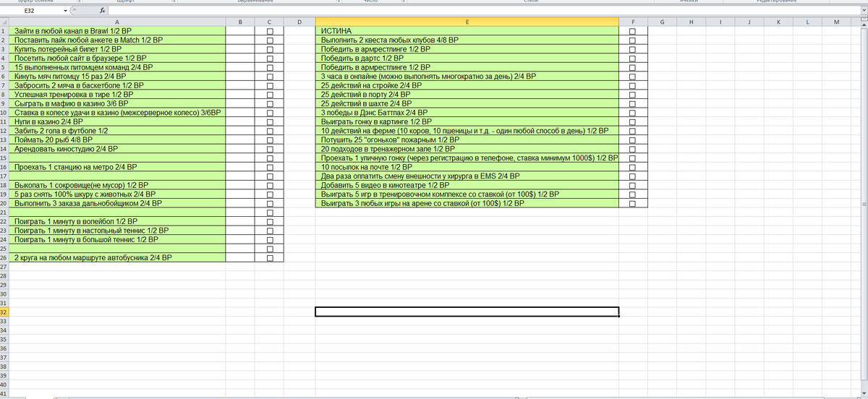Toggle the checkbox for Купить лотерейный билет
The height and width of the screenshot is (399, 868).
[270, 49]
